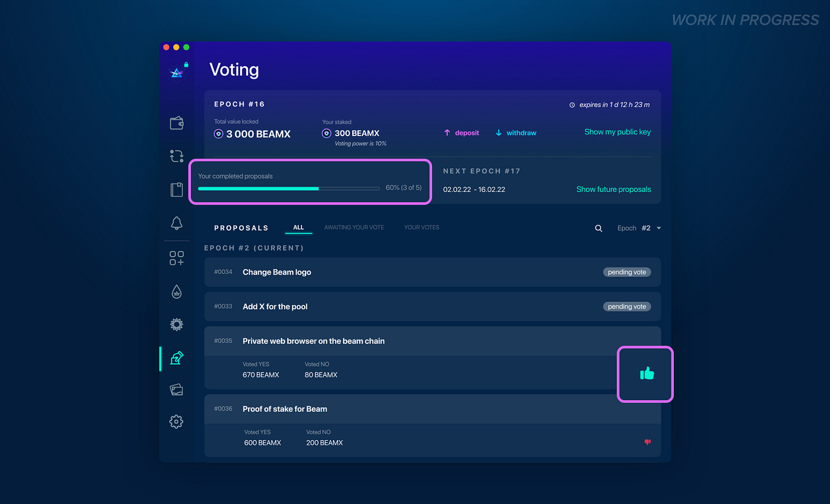Image resolution: width=830 pixels, height=504 pixels.
Task: Click the 200 BEAMX voted NO value
Action: [324, 442]
